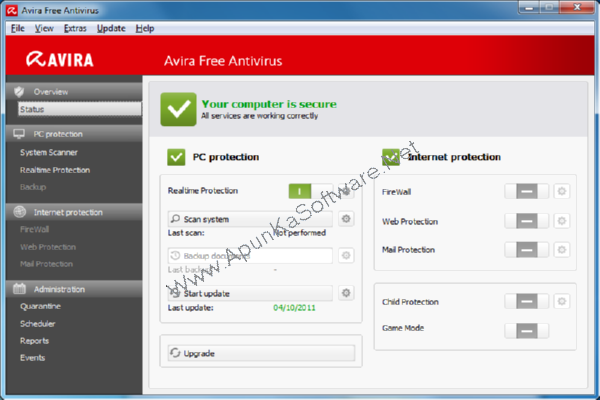The height and width of the screenshot is (400, 600).
Task: Click the FireWall item in the sidebar
Action: (34, 229)
